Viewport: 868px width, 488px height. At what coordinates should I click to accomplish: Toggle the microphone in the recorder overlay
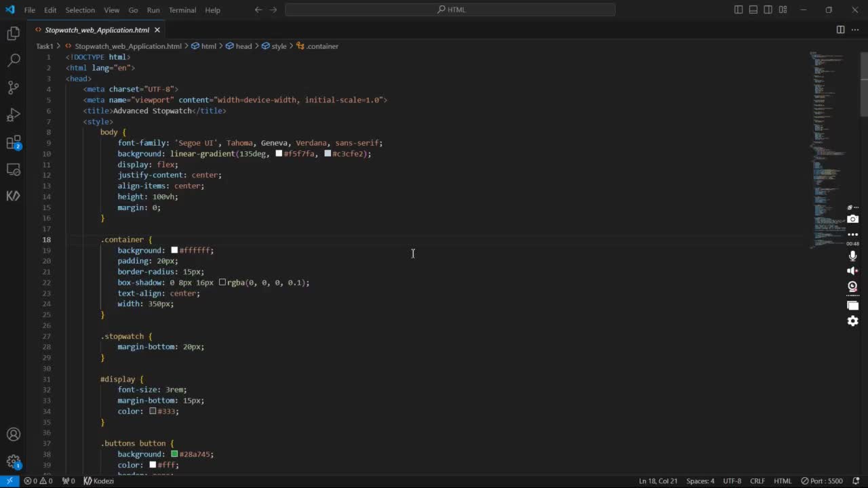(852, 256)
